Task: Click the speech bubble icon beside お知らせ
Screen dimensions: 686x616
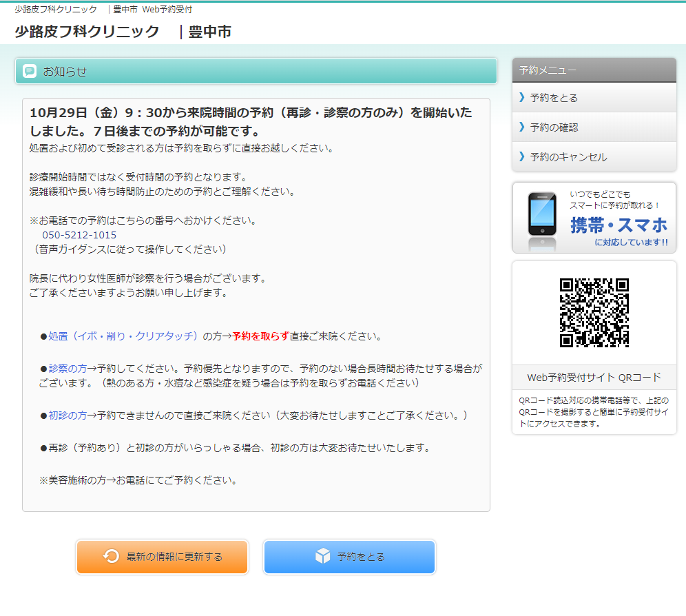Action: 30,71
